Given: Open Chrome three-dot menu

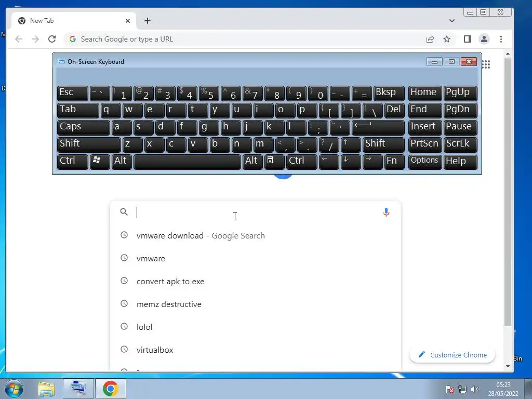Looking at the screenshot, I should [x=501, y=39].
